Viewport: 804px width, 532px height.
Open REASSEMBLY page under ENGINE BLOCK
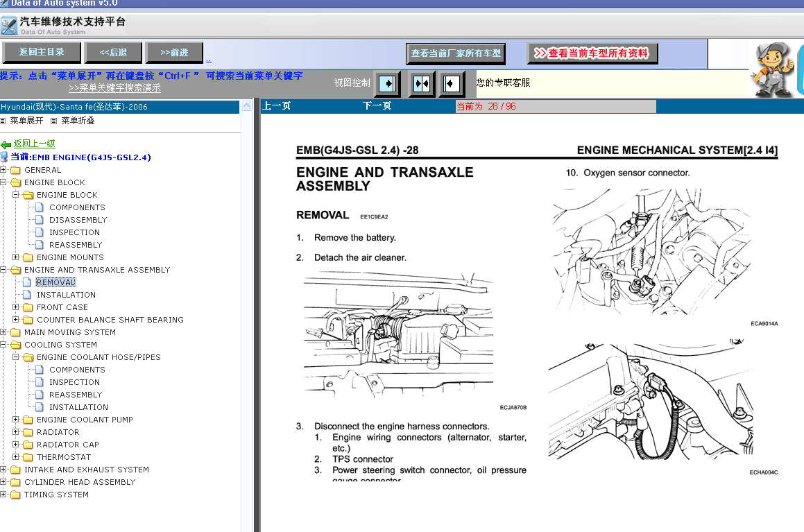pos(76,245)
